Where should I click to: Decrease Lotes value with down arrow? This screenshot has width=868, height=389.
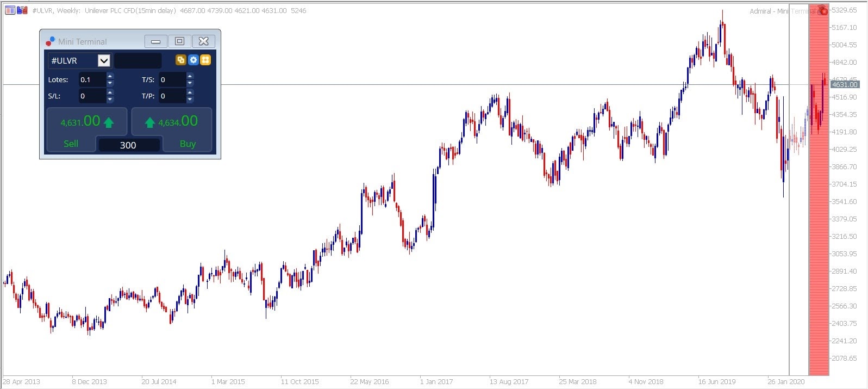point(110,83)
